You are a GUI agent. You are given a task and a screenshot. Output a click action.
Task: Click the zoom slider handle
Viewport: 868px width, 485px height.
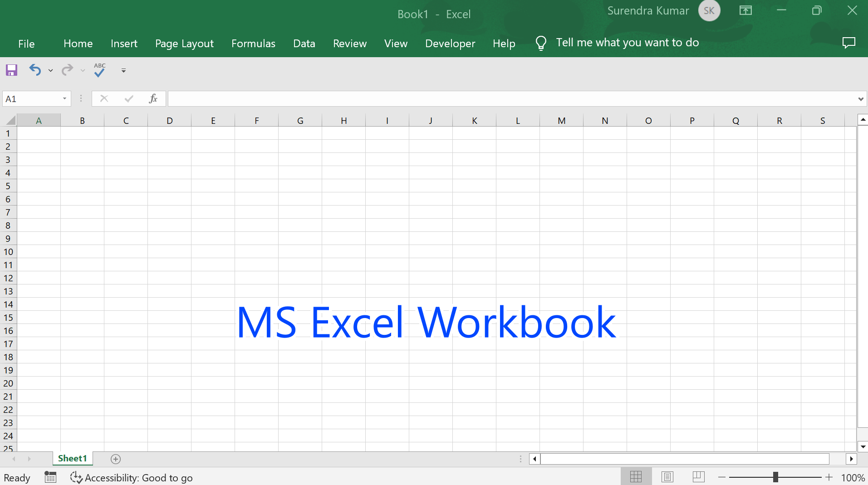tap(775, 477)
